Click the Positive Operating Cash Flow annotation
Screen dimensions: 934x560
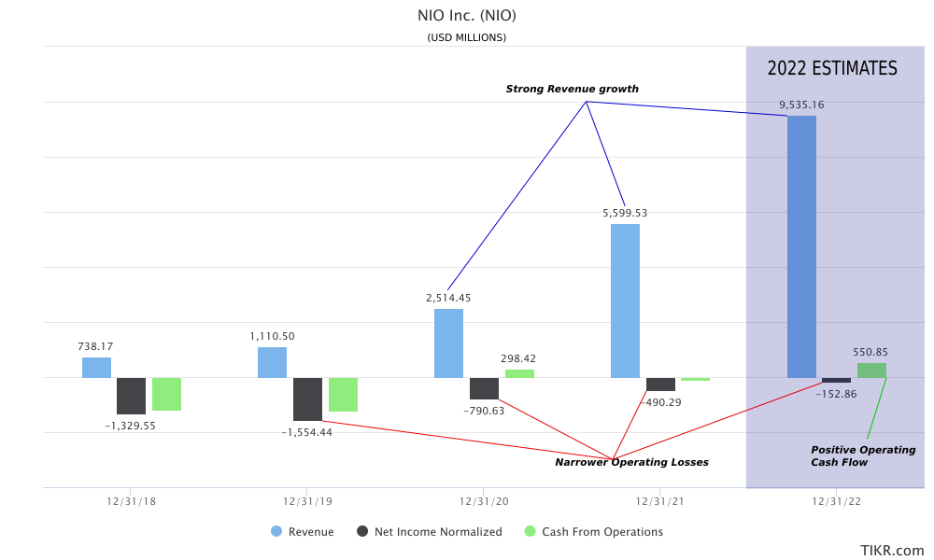click(x=863, y=455)
